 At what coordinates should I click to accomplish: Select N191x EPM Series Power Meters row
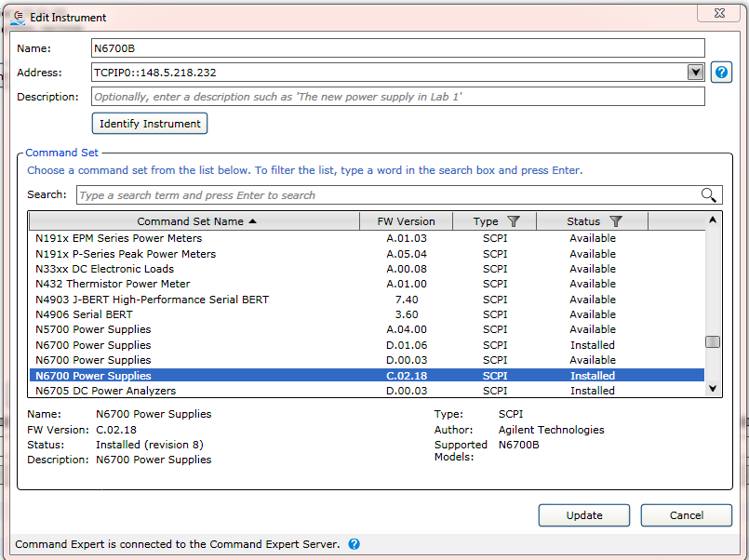[x=367, y=238]
